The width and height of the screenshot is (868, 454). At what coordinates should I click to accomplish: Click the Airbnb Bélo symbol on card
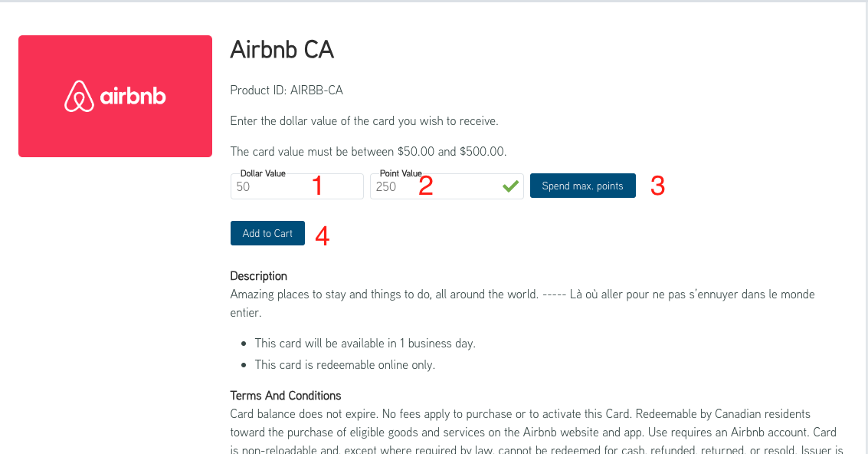coord(79,97)
